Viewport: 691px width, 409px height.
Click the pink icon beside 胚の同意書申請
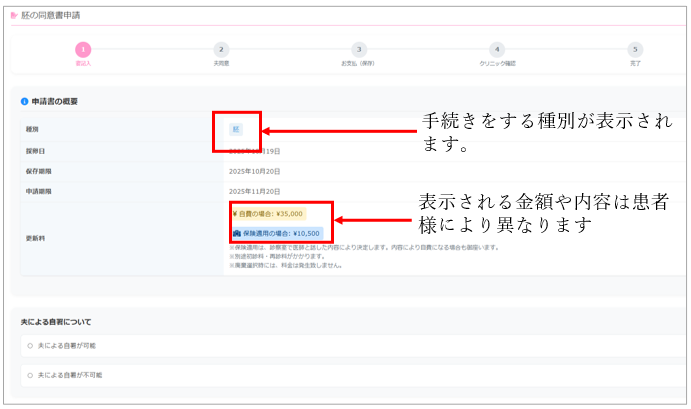coord(14,15)
